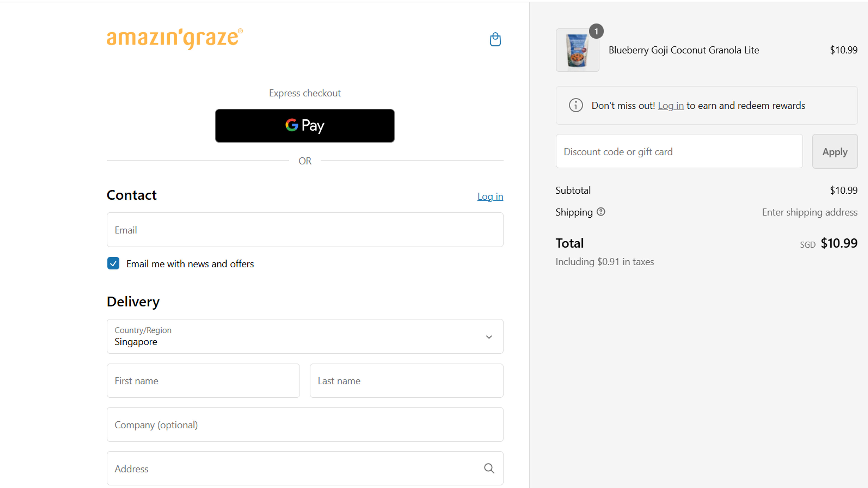Open the Country/Region dropdown
The width and height of the screenshot is (868, 488).
[x=305, y=336]
